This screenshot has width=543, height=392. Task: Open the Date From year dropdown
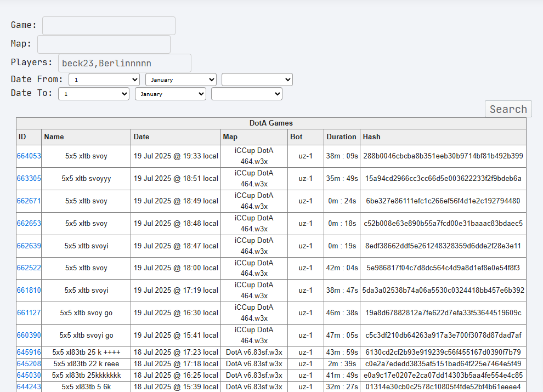(257, 79)
